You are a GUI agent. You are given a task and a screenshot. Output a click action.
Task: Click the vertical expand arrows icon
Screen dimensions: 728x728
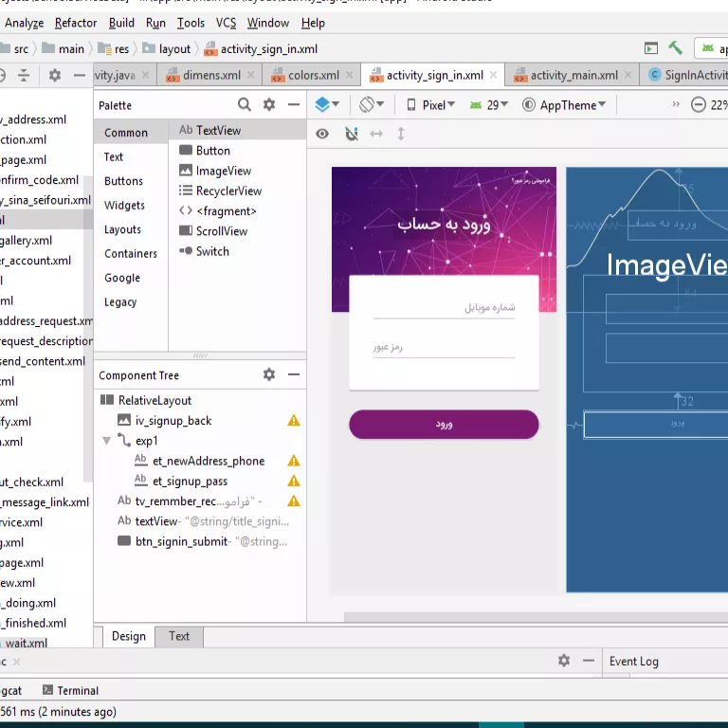[401, 135]
